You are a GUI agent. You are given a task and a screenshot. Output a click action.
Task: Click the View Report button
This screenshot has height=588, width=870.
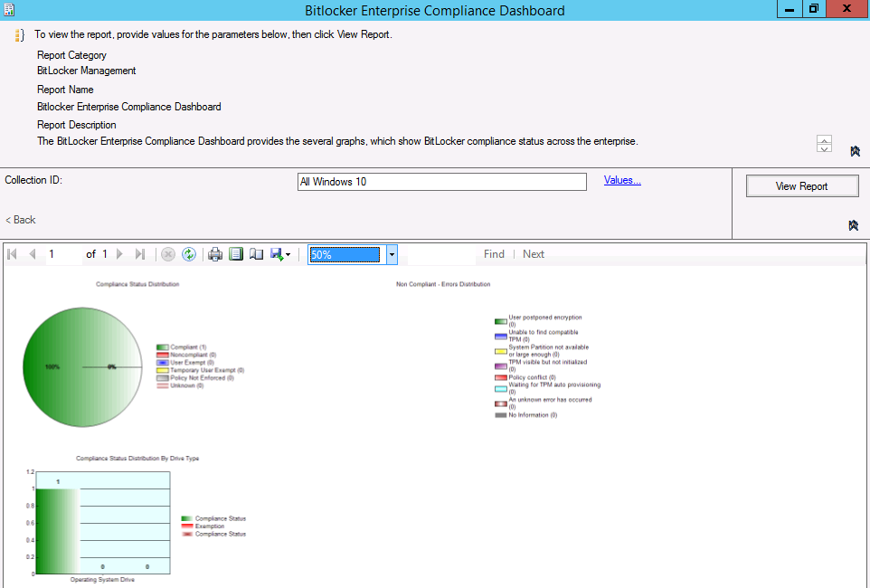click(802, 186)
